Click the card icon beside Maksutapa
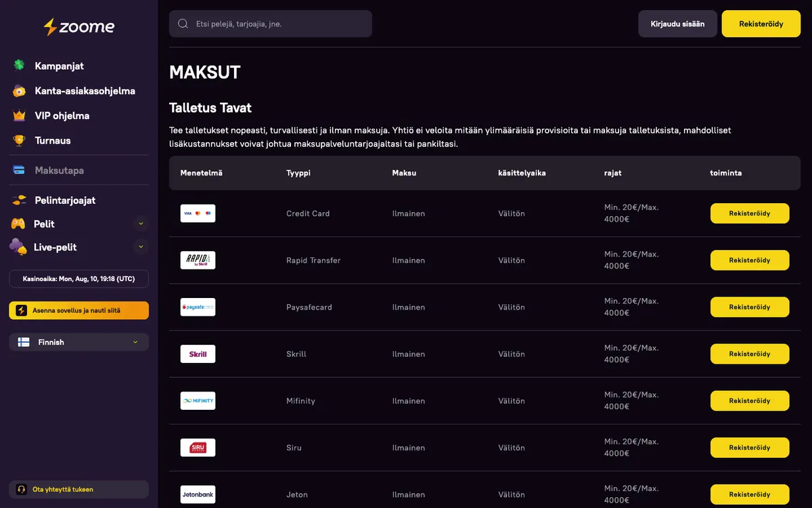Viewport: 812px width, 508px height. pos(19,170)
